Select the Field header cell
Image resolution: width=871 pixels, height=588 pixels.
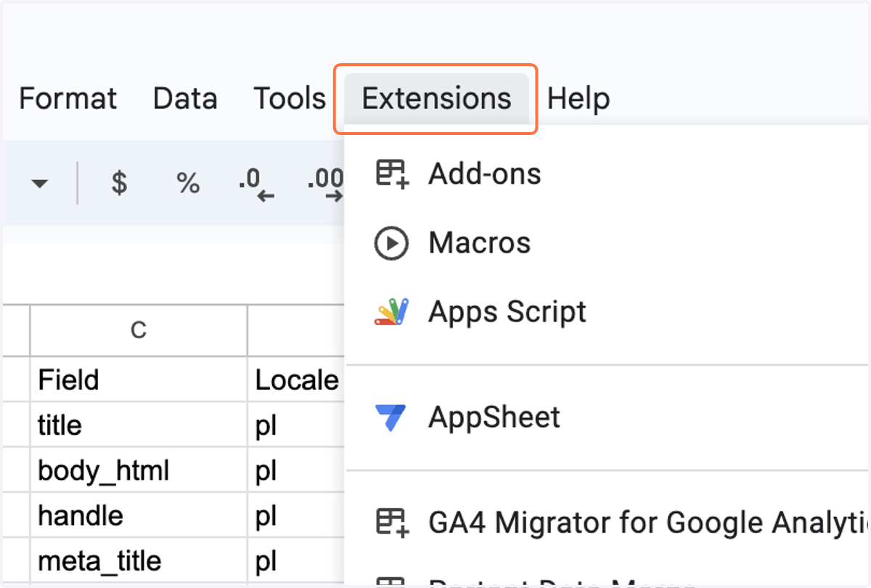coord(139,379)
